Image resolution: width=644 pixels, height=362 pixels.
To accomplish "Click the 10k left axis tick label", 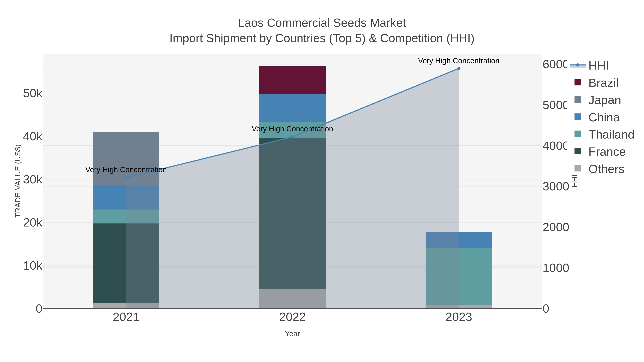I will point(33,266).
